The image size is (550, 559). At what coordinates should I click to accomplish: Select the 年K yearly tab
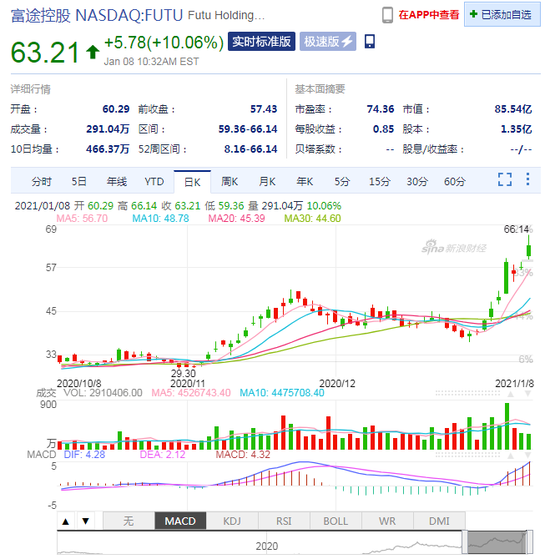[x=304, y=181]
